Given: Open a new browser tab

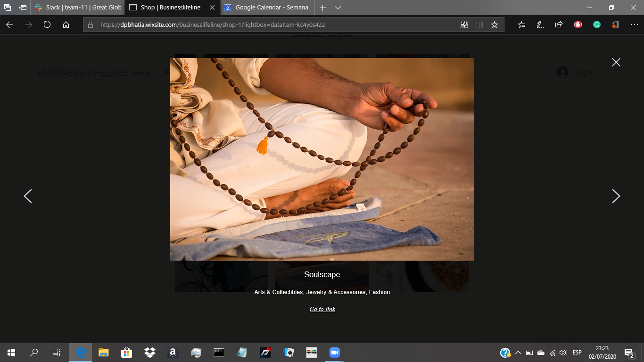Looking at the screenshot, I should click(x=322, y=8).
